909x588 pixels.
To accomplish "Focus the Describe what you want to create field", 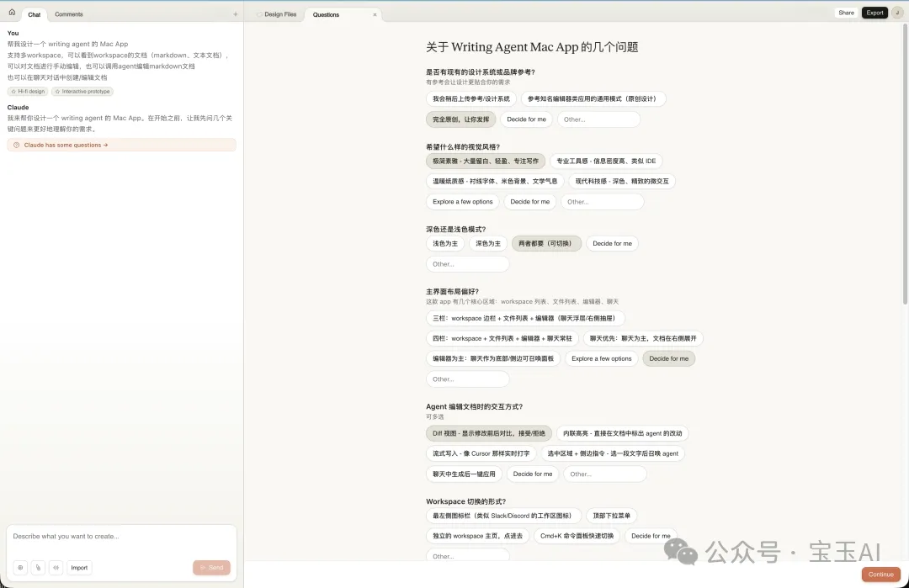I will pyautogui.click(x=121, y=537).
